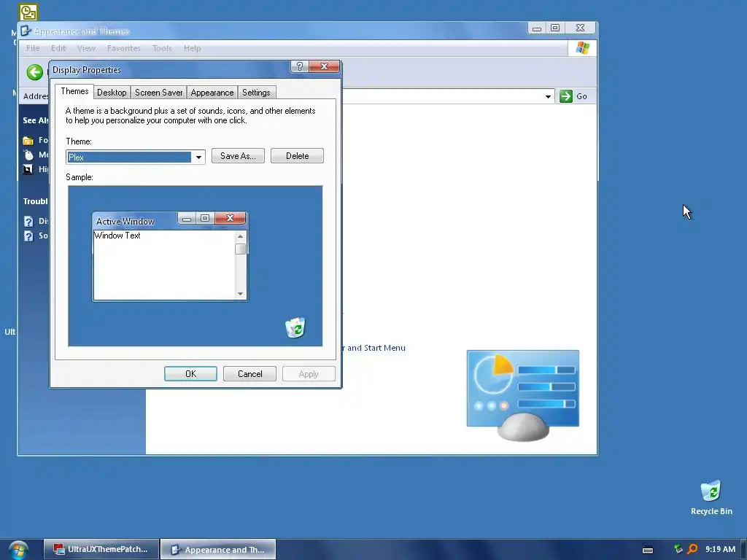Click the Appearance and Themes taskbar button
The image size is (747, 560).
pyautogui.click(x=218, y=550)
